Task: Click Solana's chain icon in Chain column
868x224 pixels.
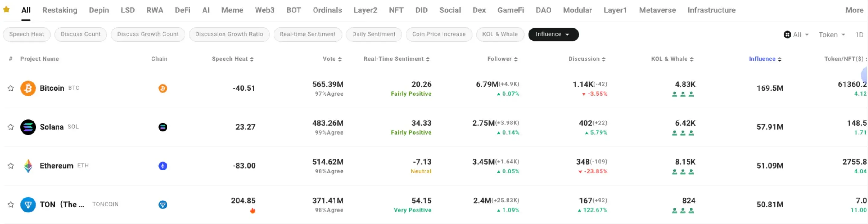Action: click(x=163, y=127)
